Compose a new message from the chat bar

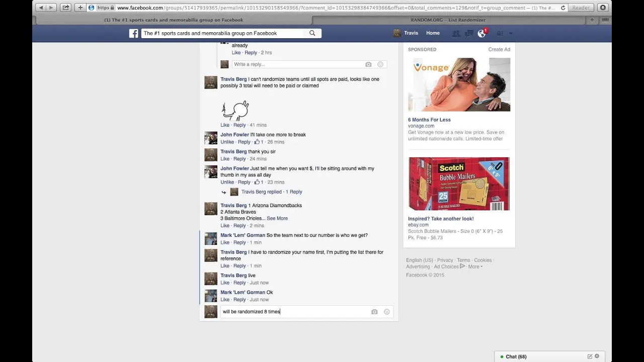(x=590, y=357)
